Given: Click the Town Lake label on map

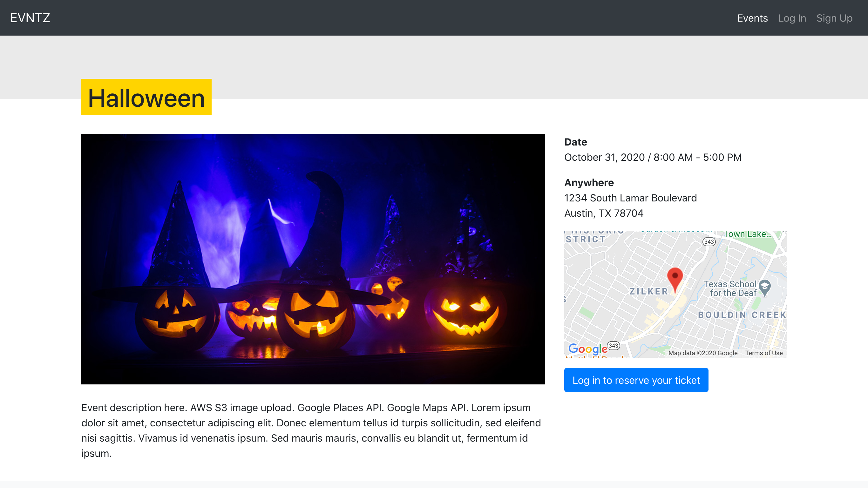Looking at the screenshot, I should pyautogui.click(x=747, y=234).
